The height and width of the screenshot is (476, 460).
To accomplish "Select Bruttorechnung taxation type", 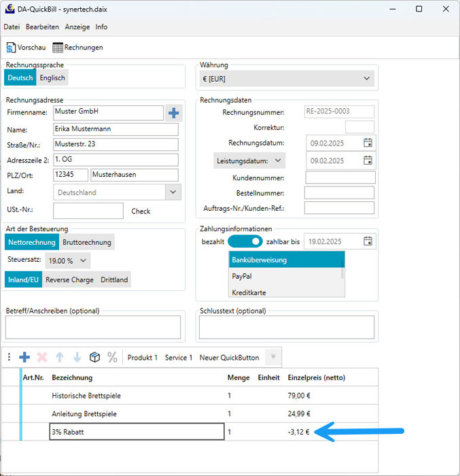I will (87, 242).
